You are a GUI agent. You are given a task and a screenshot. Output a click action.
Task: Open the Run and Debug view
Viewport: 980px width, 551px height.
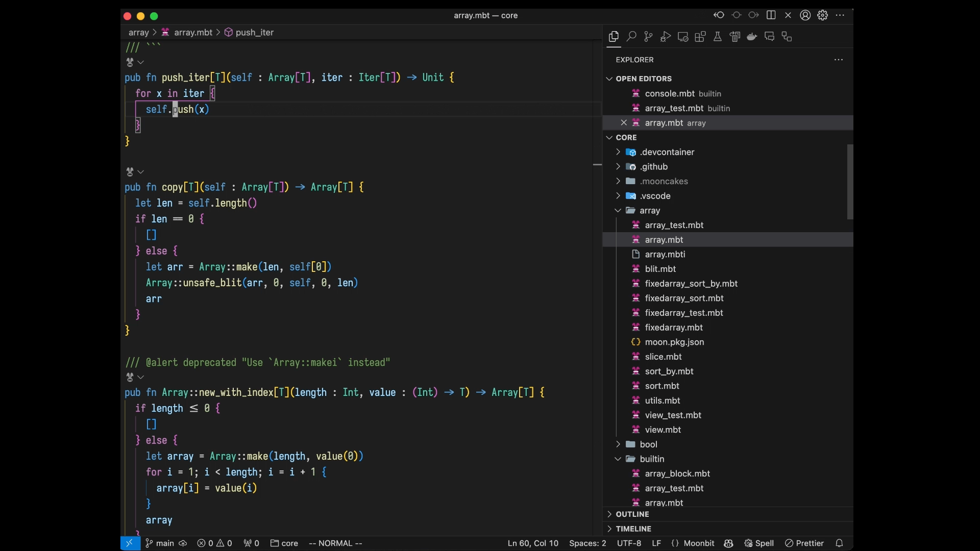pyautogui.click(x=666, y=37)
